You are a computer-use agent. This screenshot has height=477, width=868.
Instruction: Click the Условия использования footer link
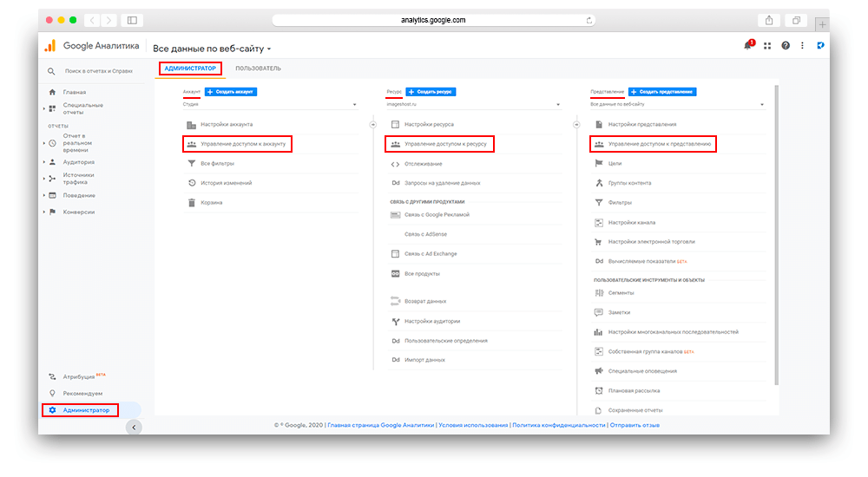click(x=473, y=425)
